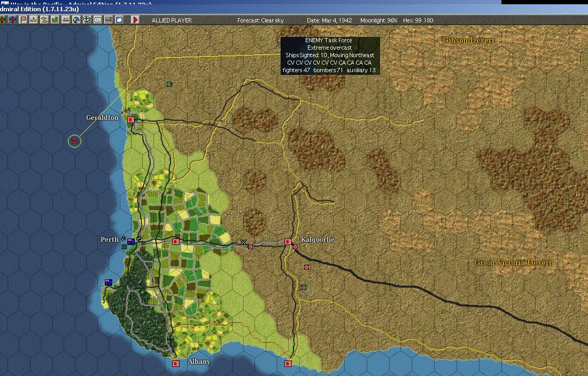Select the Japanese flag base on the south coast east of Albany
This screenshot has width=588, height=376.
(288, 363)
